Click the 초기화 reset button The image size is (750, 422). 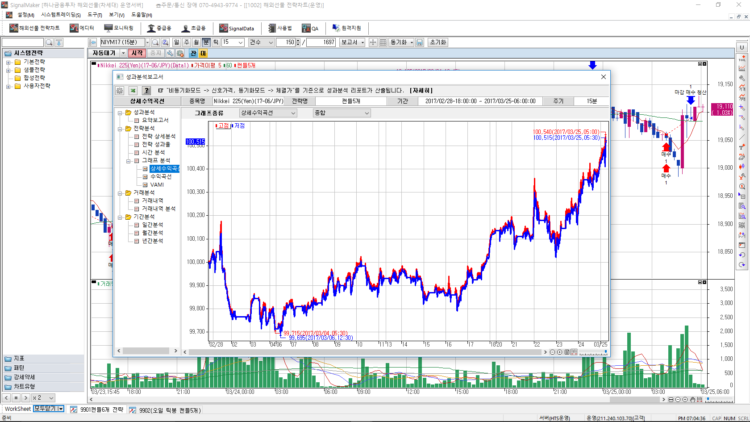[437, 42]
